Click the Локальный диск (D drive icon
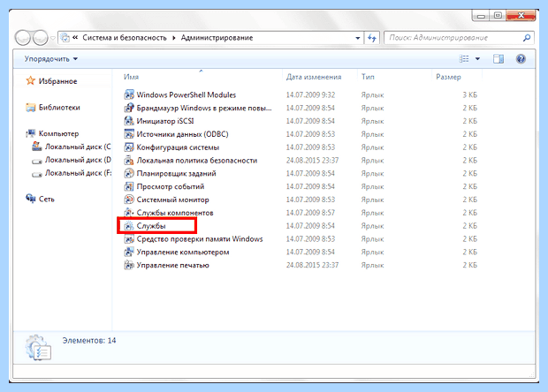Image resolution: width=548 pixels, height=392 pixels. 37,160
